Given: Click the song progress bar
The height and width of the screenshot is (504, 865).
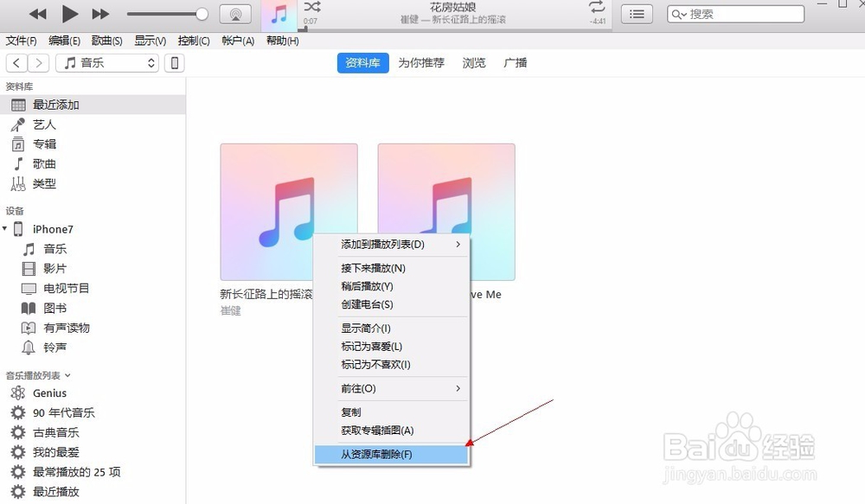Looking at the screenshot, I should click(456, 29).
